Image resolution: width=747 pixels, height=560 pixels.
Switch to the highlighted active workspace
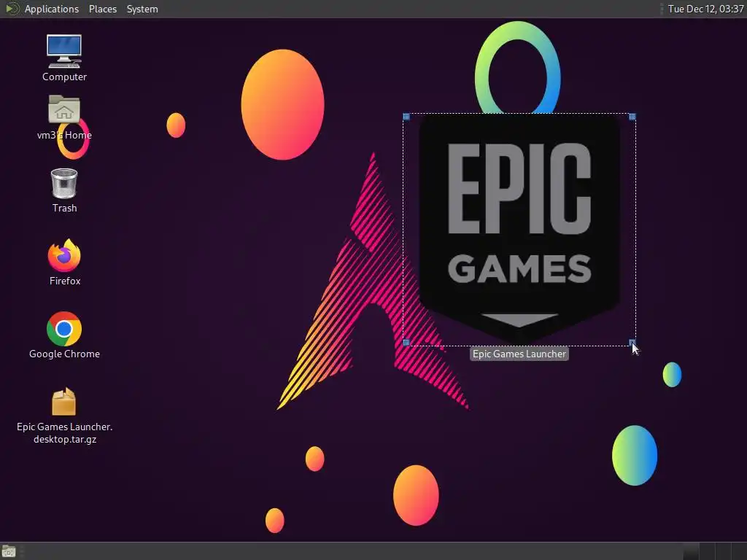coord(691,551)
